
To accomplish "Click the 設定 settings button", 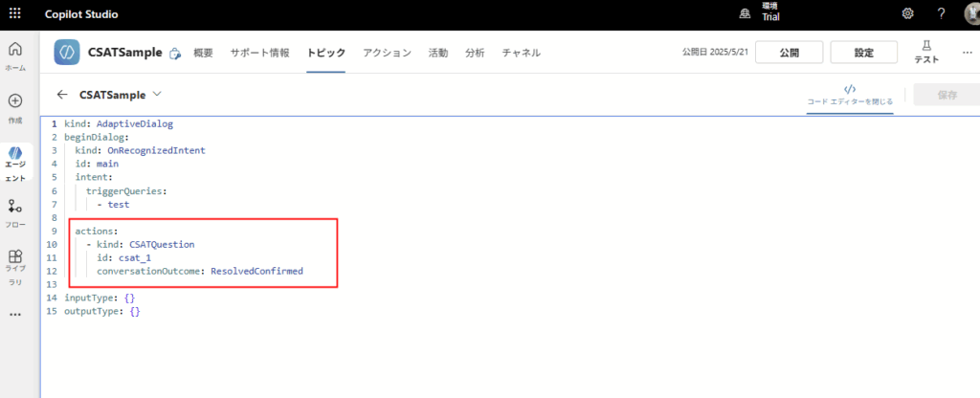I will (864, 53).
